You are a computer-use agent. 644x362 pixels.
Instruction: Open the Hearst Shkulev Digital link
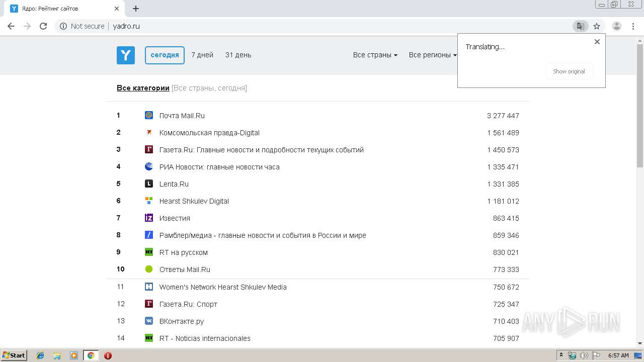pyautogui.click(x=194, y=201)
